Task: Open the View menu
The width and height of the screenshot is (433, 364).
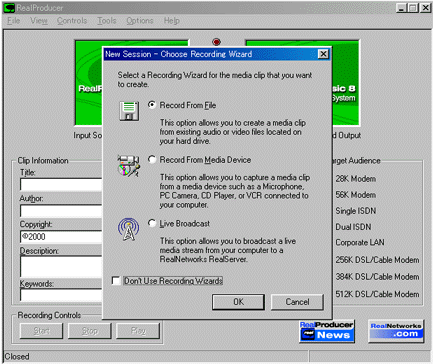Action: point(39,21)
